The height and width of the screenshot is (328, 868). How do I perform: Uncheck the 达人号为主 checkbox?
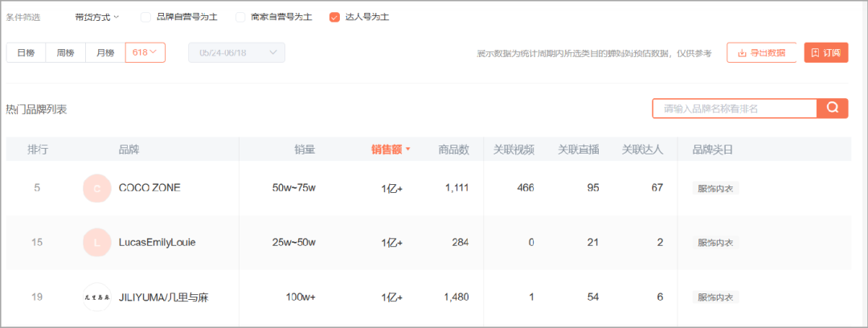point(334,17)
